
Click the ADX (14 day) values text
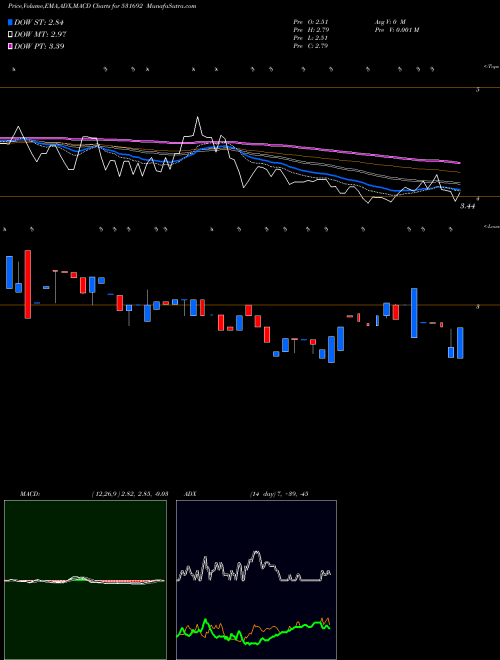pyautogui.click(x=278, y=494)
